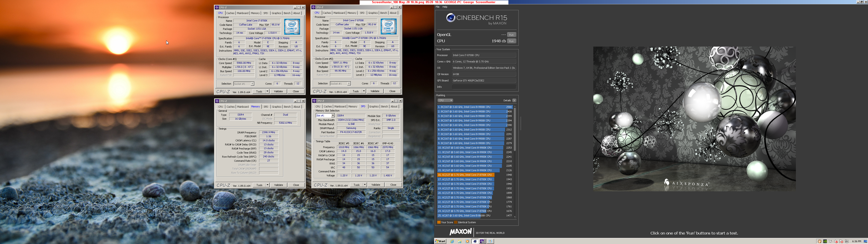Click the Cinebench R15 sphere logo
The height and width of the screenshot is (244, 868).
pos(451,17)
